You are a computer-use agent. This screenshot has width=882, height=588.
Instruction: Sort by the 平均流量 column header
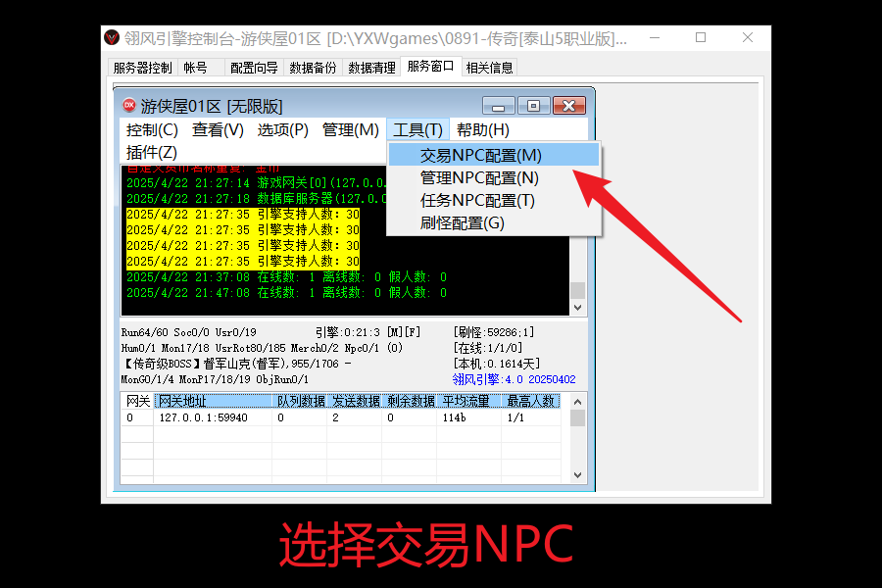point(465,401)
